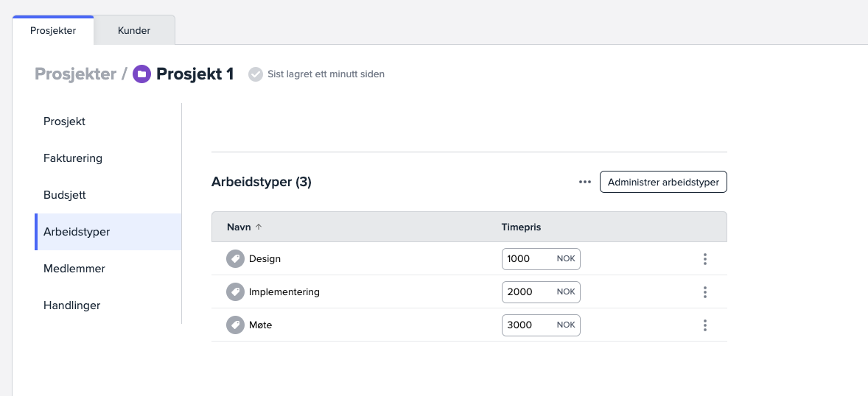Switch to the Kunder tab
The height and width of the screenshot is (396, 868).
point(134,31)
